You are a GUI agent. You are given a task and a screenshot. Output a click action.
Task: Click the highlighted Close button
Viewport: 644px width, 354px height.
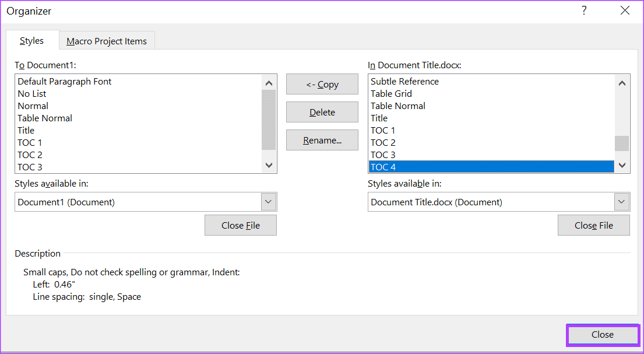[x=602, y=335]
